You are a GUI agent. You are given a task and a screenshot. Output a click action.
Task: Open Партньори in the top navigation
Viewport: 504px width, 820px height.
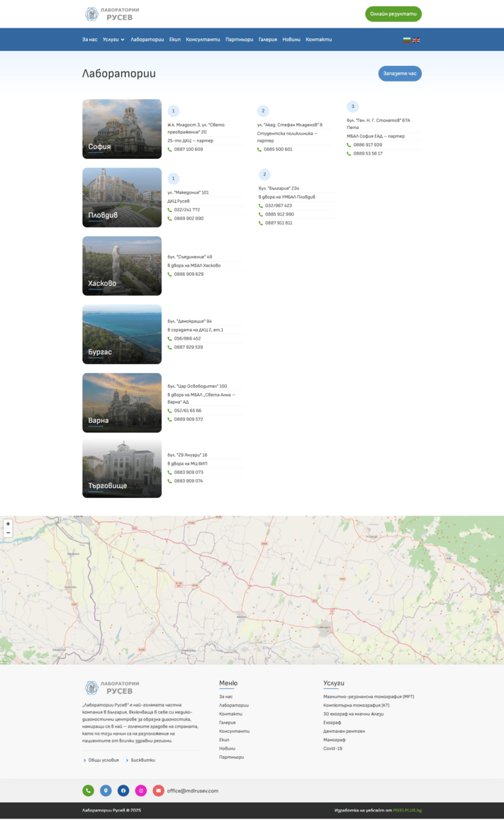point(239,40)
